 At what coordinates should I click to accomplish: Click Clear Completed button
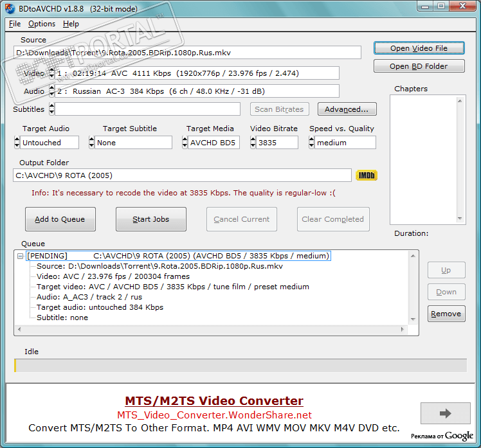click(x=333, y=219)
